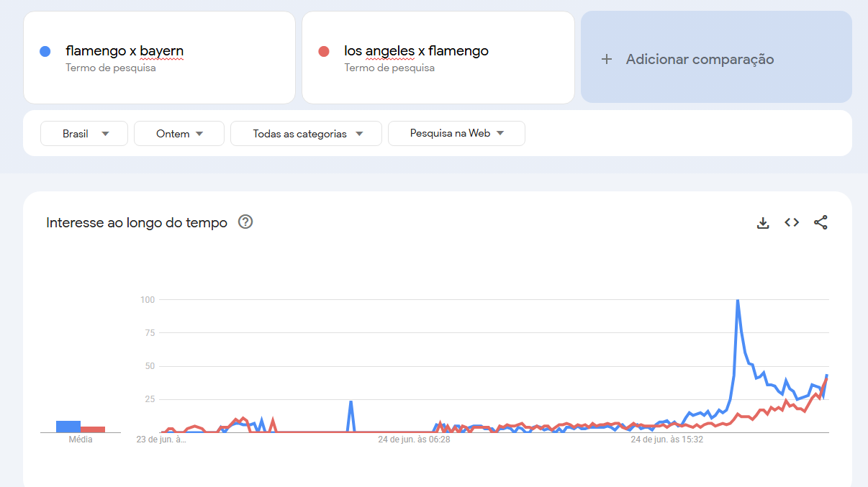Click the Média label

81,439
